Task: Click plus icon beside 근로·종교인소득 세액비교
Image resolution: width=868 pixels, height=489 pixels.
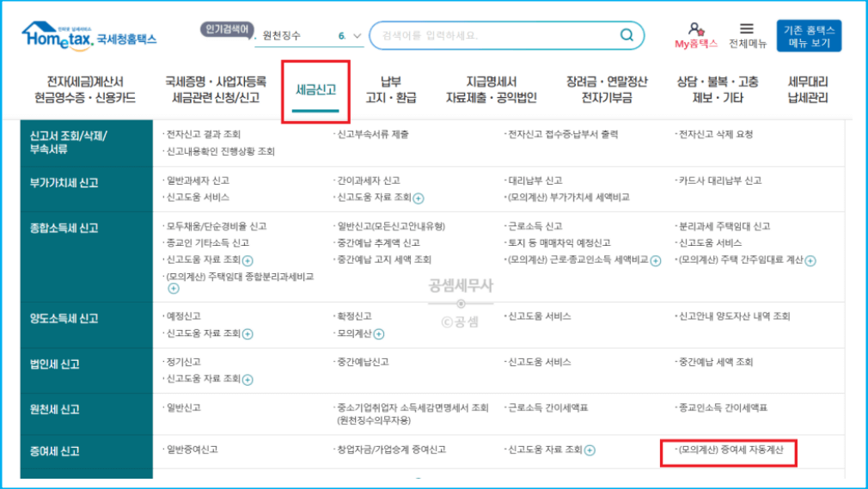Action: [656, 261]
